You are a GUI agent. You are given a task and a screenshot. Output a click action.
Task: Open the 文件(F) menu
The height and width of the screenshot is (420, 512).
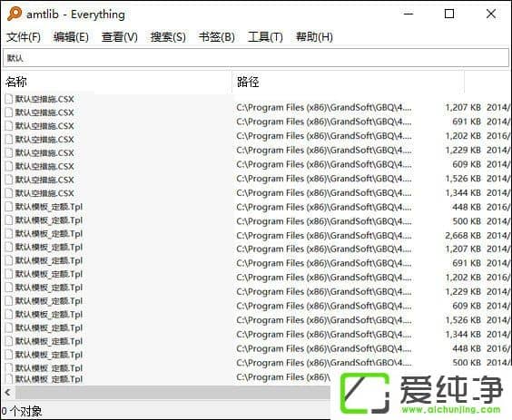(x=24, y=37)
